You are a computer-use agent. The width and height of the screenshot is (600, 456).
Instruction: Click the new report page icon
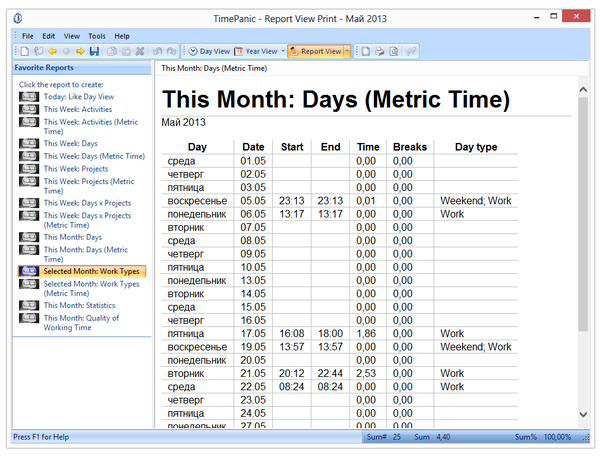coord(366,51)
